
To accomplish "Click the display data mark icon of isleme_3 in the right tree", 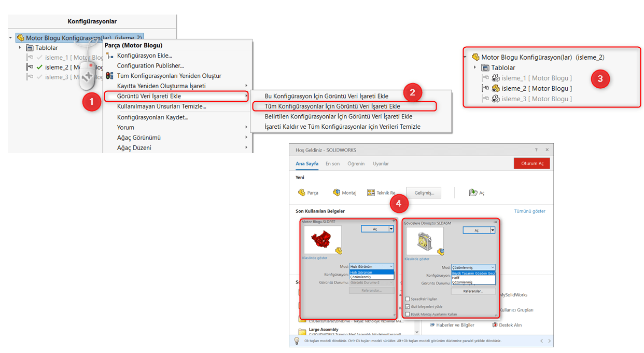I will 496,99.
